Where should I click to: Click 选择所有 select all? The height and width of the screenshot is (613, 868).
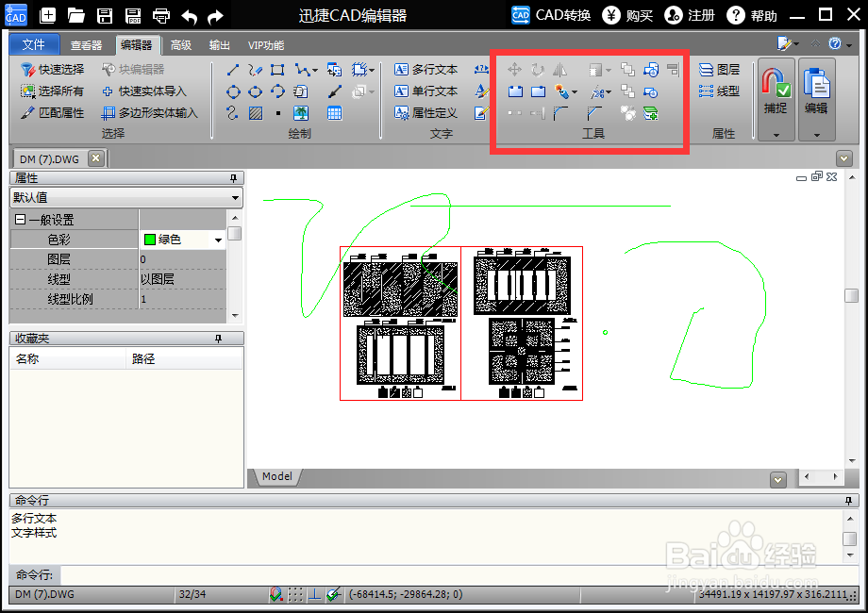tap(53, 91)
